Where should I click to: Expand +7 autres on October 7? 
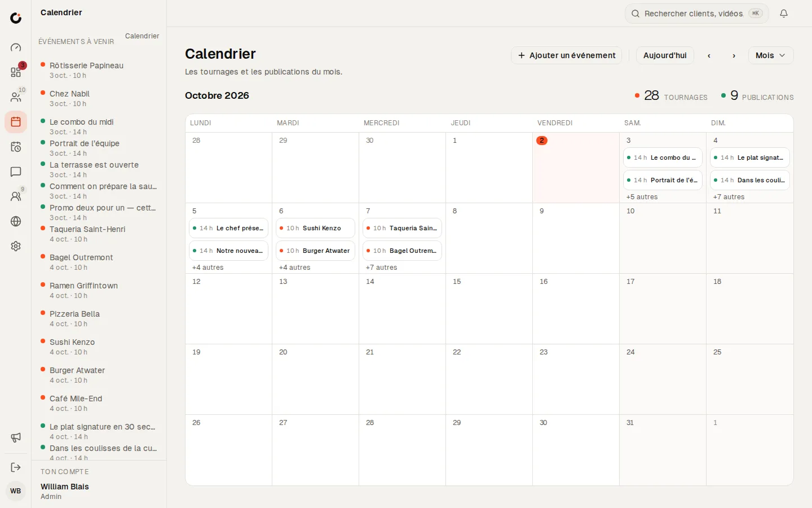point(381,268)
